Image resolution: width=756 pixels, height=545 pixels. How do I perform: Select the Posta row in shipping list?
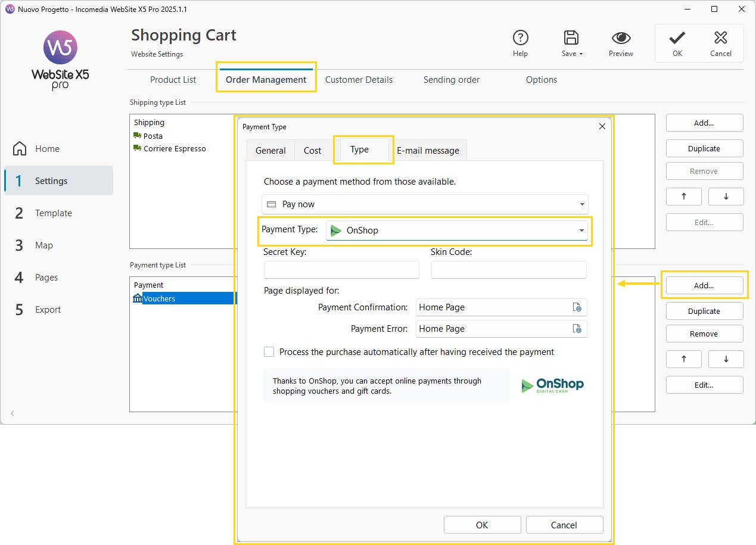pyautogui.click(x=183, y=136)
